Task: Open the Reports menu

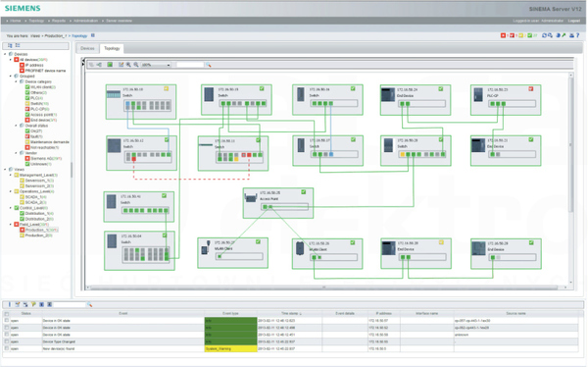Action: tap(59, 21)
